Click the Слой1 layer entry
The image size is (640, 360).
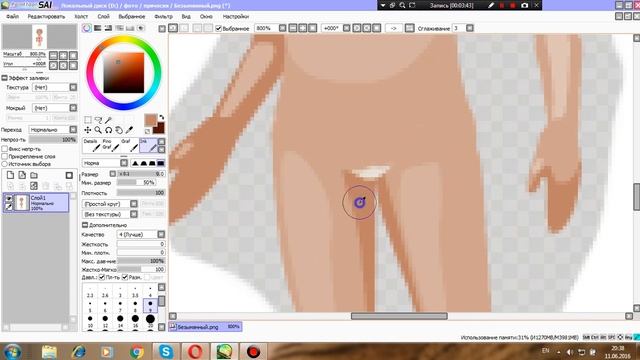[x=36, y=202]
